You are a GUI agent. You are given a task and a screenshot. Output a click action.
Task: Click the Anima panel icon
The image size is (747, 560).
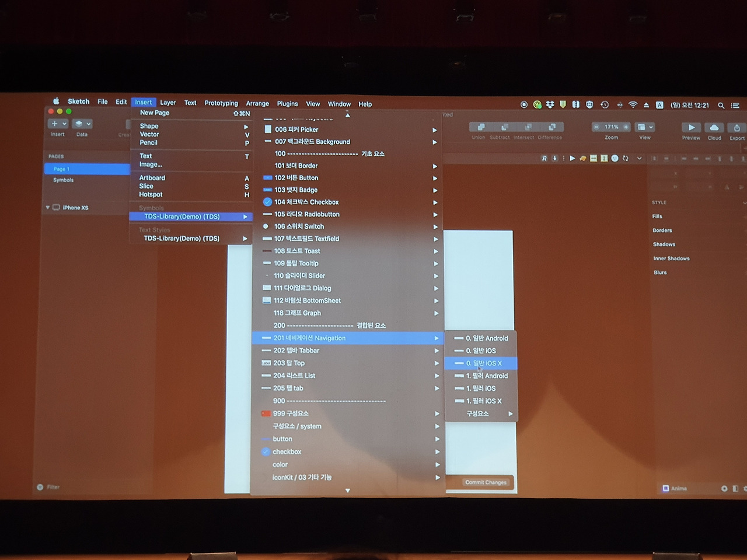tap(666, 488)
